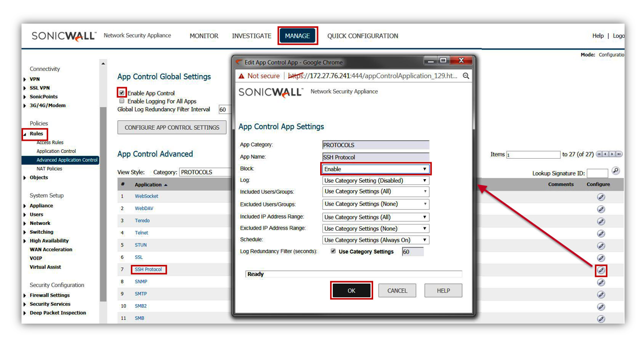Click the pencil configure icon for WebDAV
This screenshot has height=342, width=644.
pos(601,209)
